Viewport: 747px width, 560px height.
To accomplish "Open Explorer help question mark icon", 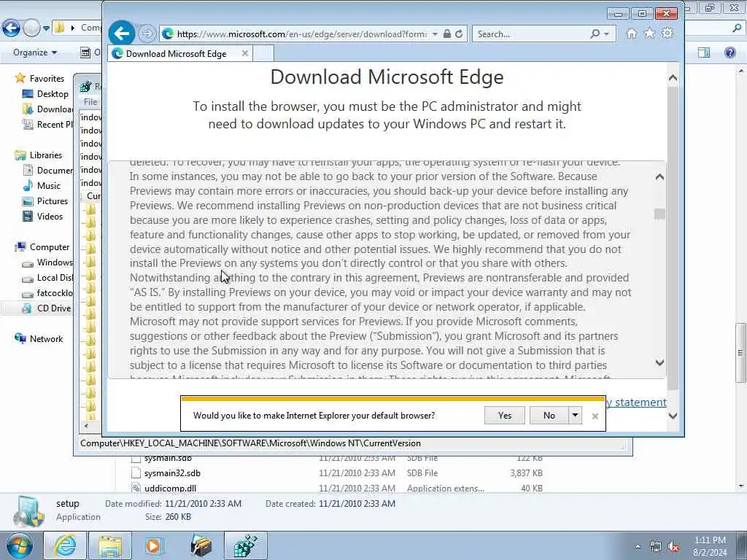I will point(729,52).
